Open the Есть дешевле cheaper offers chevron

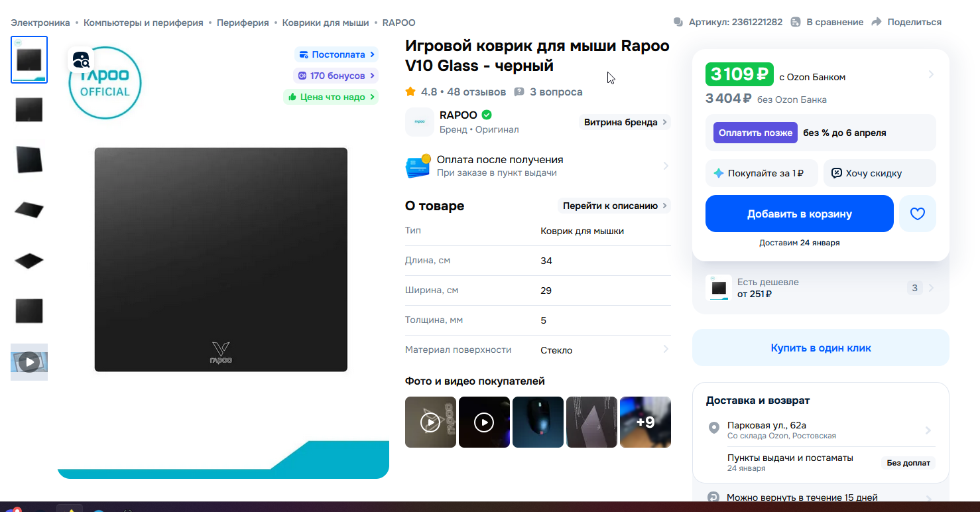click(931, 288)
